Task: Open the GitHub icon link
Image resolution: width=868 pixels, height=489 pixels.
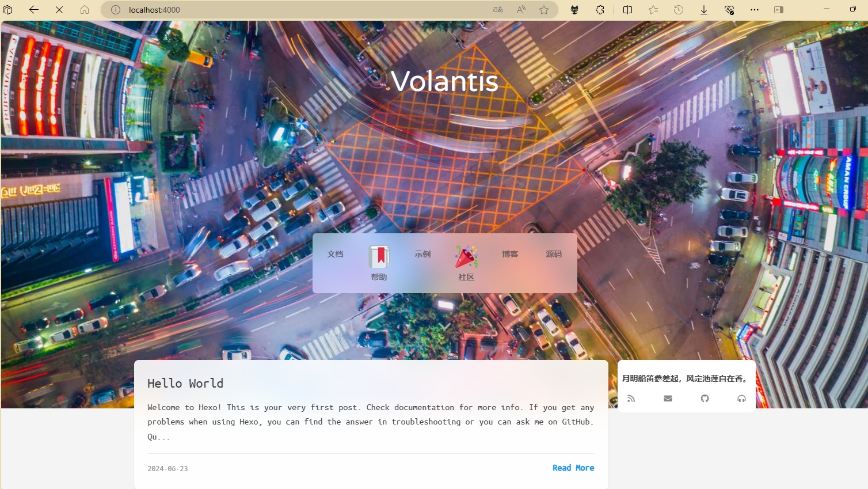Action: [x=705, y=399]
